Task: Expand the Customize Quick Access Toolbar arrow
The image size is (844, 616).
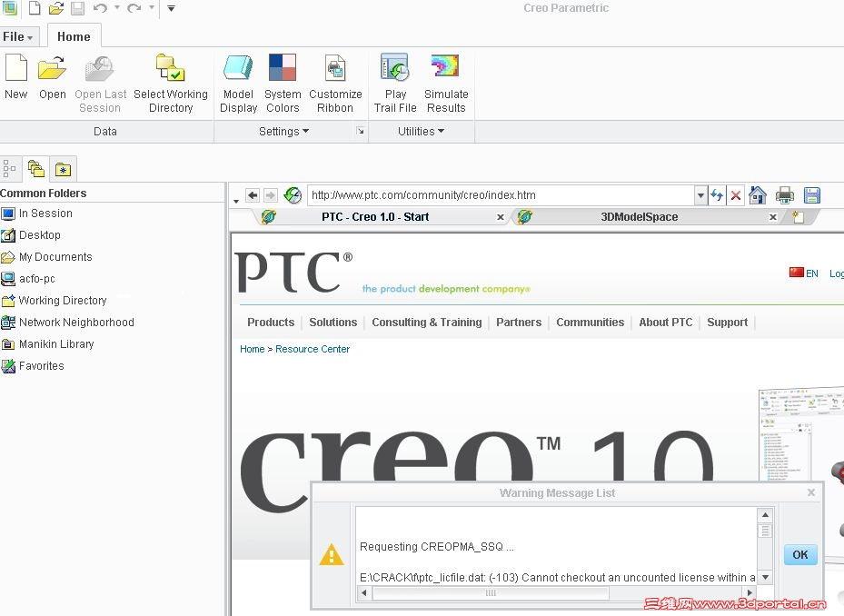Action: click(171, 8)
